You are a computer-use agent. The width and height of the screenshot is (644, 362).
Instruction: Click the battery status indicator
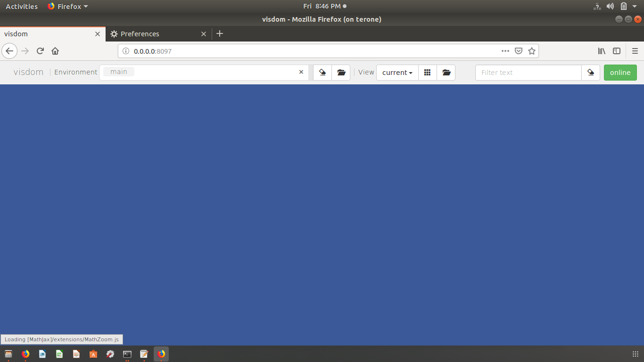click(x=624, y=6)
